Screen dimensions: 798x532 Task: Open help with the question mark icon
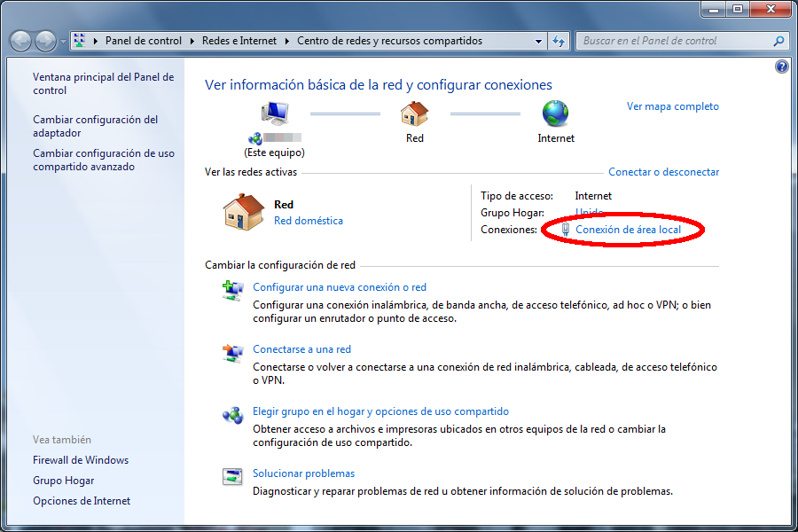(x=782, y=66)
